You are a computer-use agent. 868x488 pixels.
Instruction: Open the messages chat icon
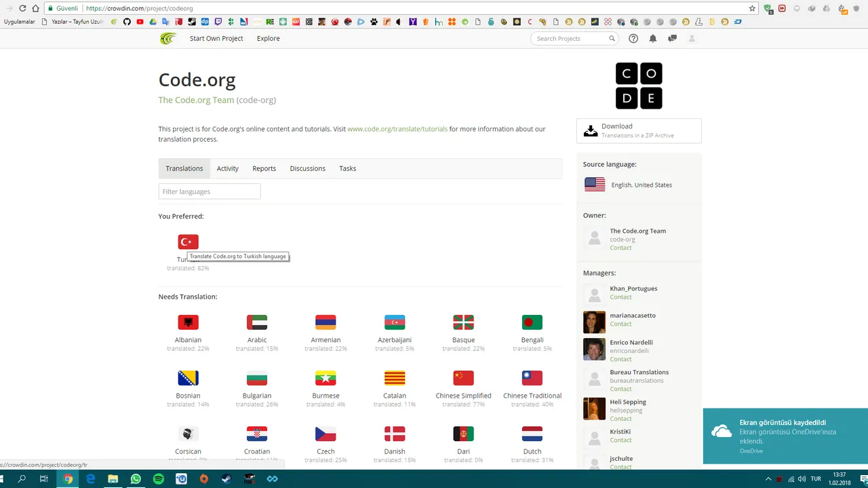point(672,39)
